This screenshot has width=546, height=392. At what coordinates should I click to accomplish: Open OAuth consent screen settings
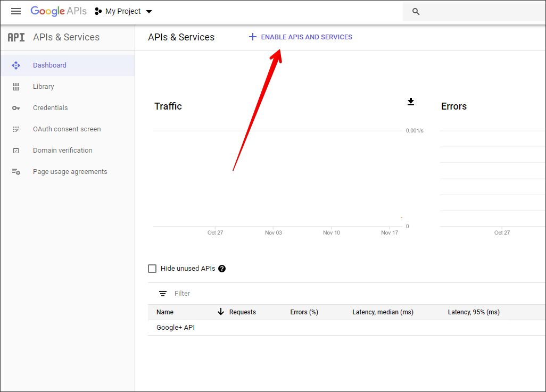coord(68,129)
